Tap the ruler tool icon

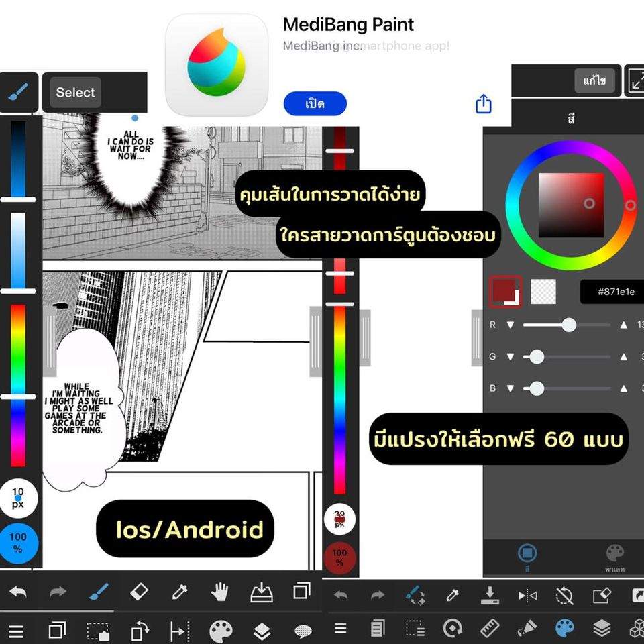click(490, 629)
